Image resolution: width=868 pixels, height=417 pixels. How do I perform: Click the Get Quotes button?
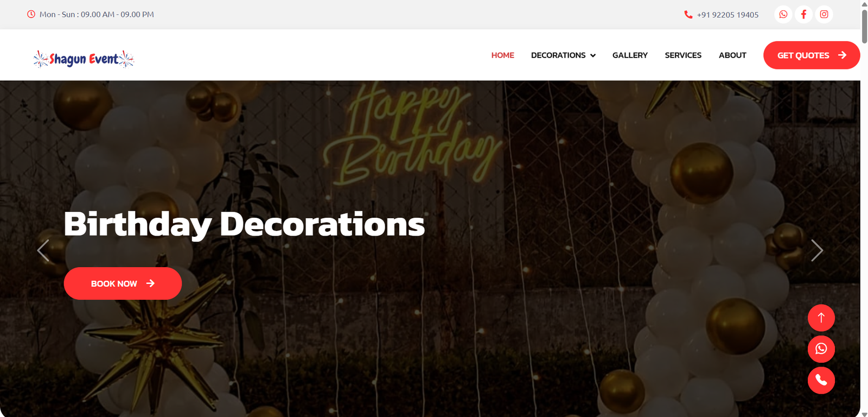point(812,55)
